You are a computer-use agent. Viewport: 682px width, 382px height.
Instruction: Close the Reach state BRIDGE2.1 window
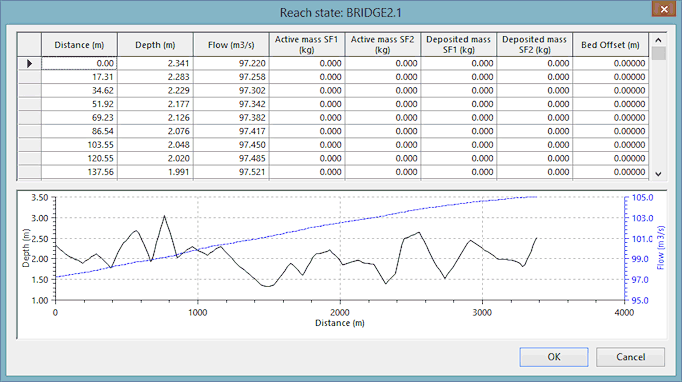pos(664,9)
